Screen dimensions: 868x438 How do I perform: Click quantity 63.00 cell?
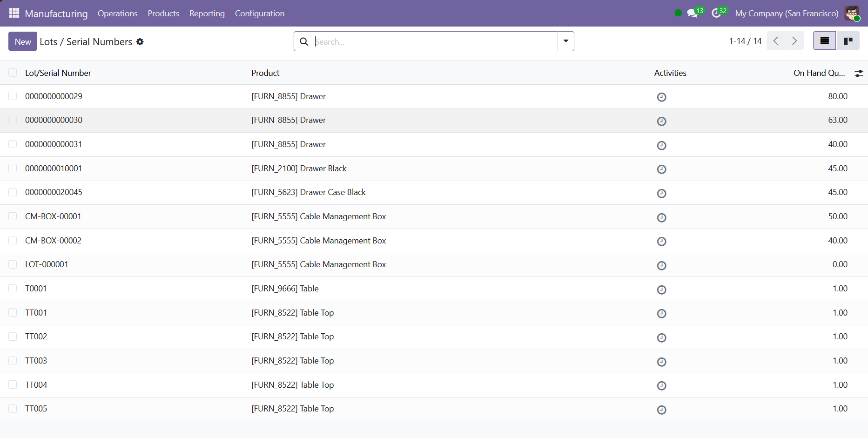[838, 120]
